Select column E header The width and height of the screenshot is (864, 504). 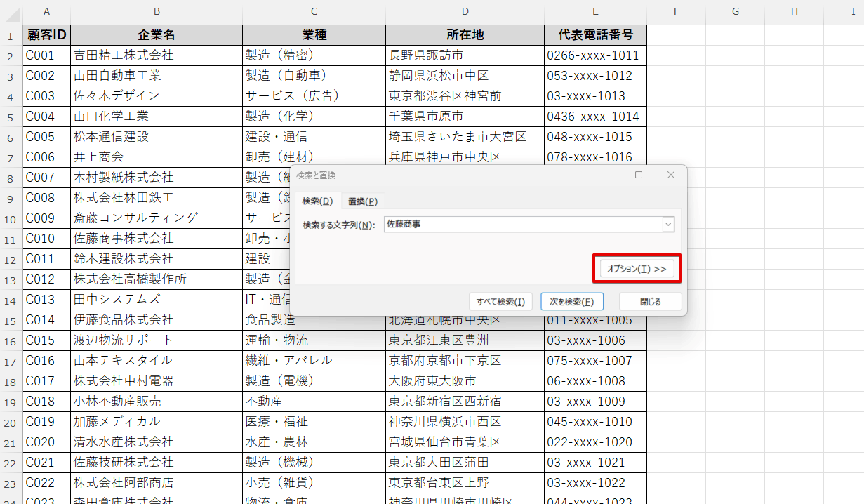click(x=595, y=11)
